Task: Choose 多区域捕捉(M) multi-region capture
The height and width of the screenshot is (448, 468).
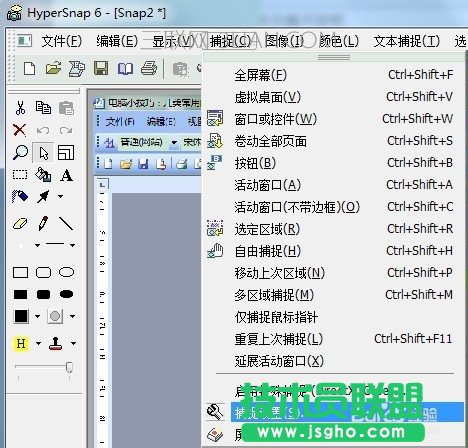Action: [334, 295]
